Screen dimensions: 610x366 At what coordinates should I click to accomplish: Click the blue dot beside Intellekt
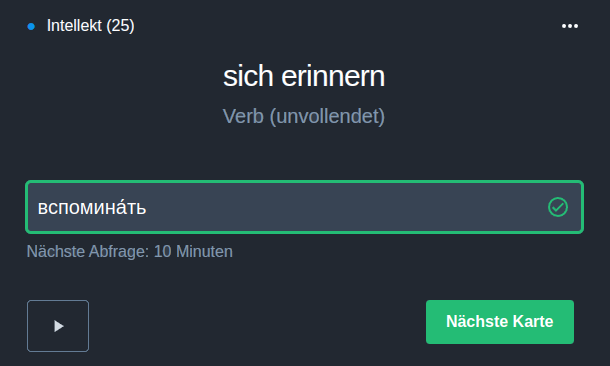click(31, 26)
